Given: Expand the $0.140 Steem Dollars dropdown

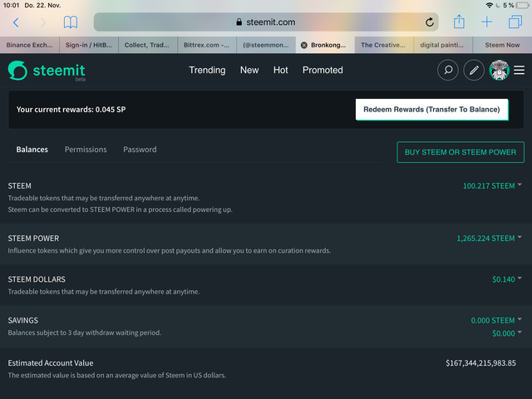Looking at the screenshot, I should click(507, 279).
